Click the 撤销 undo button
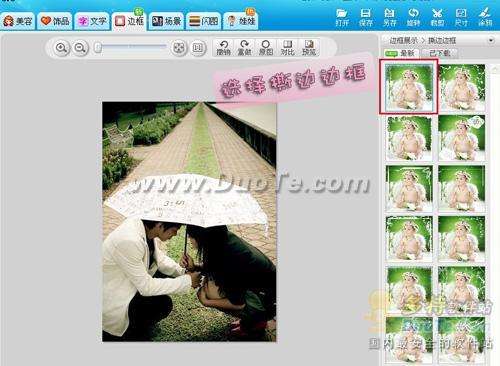500x366 pixels. (x=224, y=48)
